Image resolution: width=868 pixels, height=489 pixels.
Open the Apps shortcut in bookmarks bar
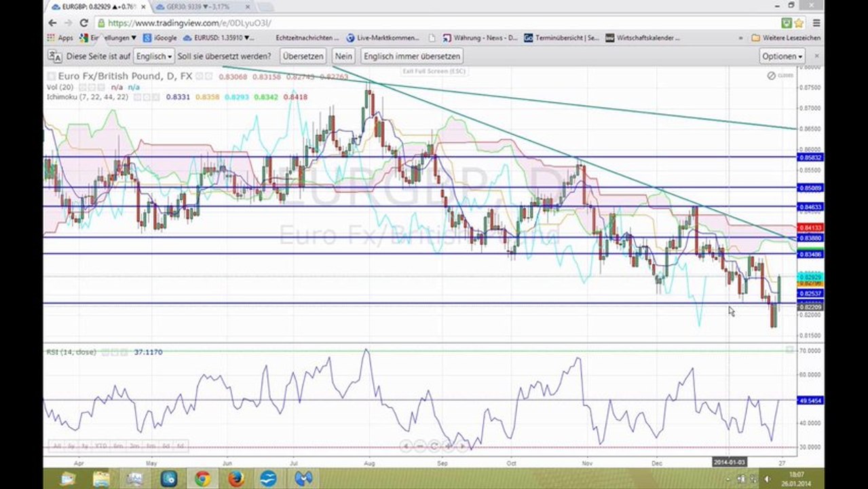point(60,38)
